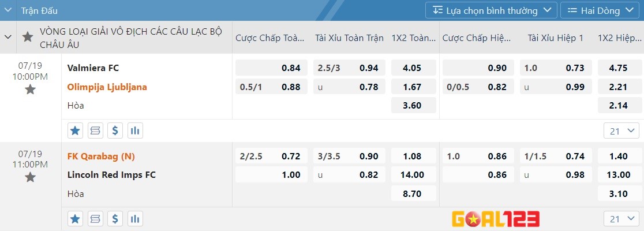Collapse the Trận Đấu panel chevron
644x231 pixels.
pos(8,10)
